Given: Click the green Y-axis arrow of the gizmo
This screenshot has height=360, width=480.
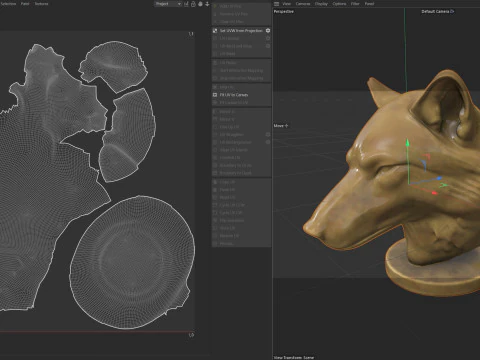Looking at the screenshot, I should tap(407, 144).
